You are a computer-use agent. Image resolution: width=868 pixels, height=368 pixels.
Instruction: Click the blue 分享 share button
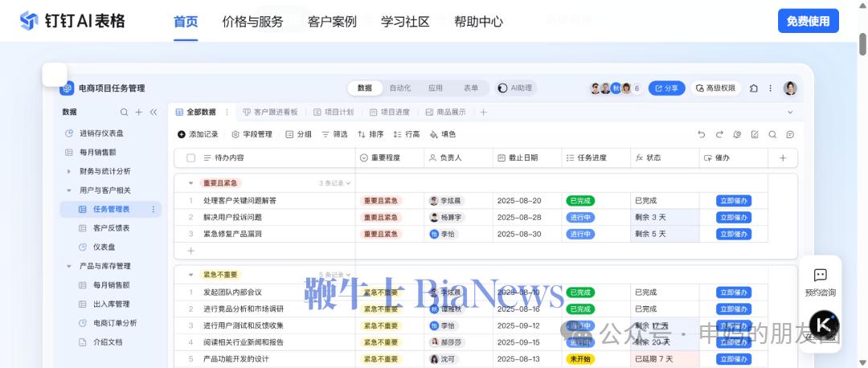666,88
